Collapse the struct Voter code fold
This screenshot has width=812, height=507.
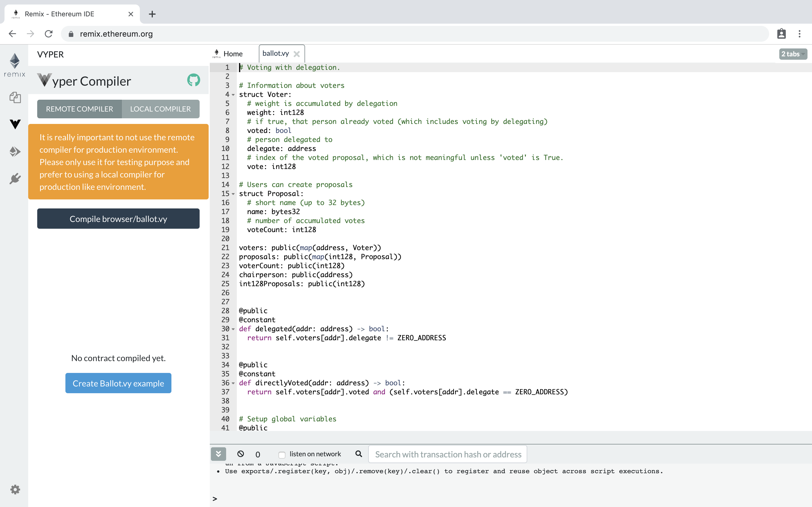pyautogui.click(x=233, y=95)
